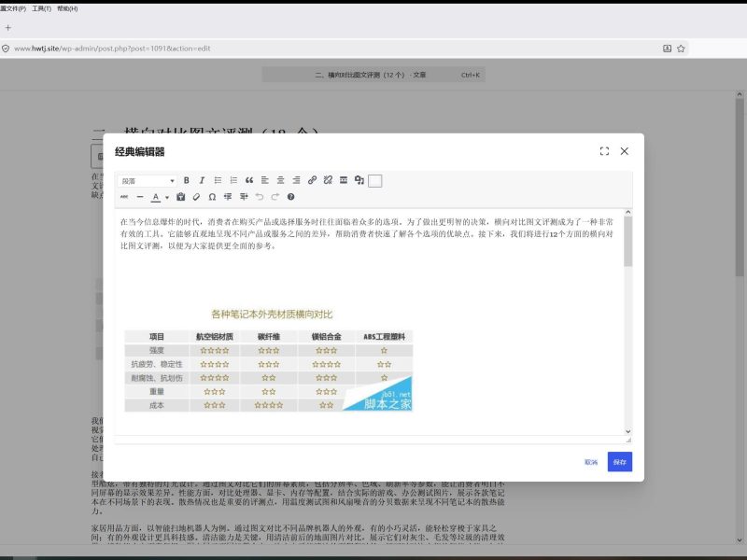This screenshot has width=747, height=560.
Task: Insert a bulleted list
Action: click(x=218, y=180)
